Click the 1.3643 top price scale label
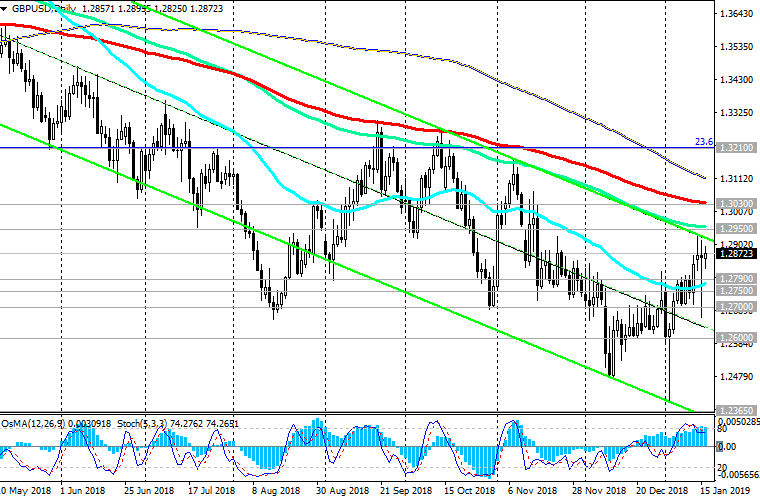The height and width of the screenshot is (500, 760). pos(735,14)
